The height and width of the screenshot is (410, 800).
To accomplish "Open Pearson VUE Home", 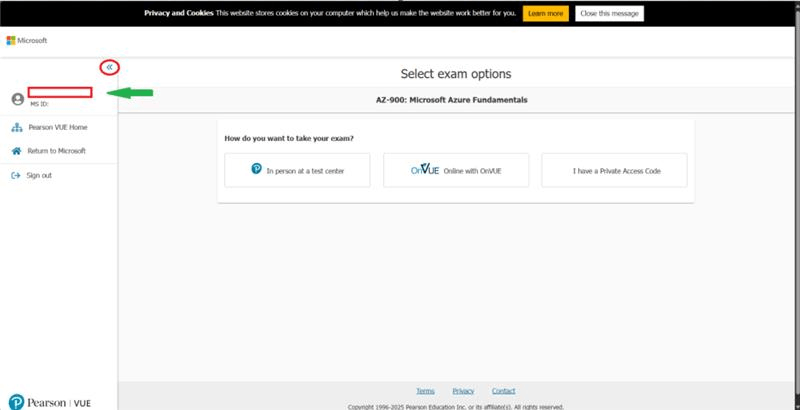I will click(x=58, y=127).
